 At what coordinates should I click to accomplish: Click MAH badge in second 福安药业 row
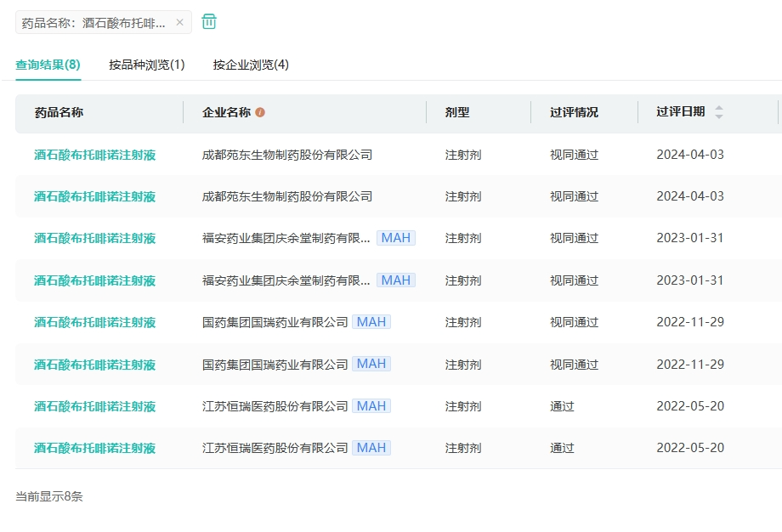coord(395,280)
